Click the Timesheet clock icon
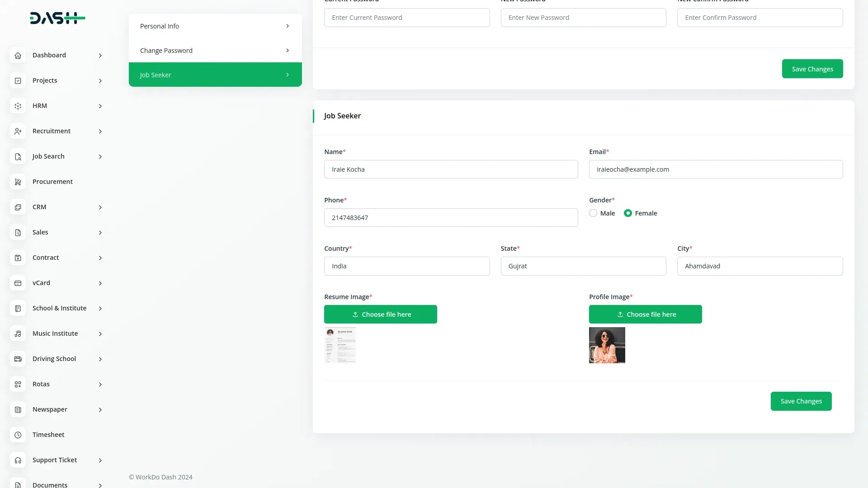868x488 pixels. 18,435
